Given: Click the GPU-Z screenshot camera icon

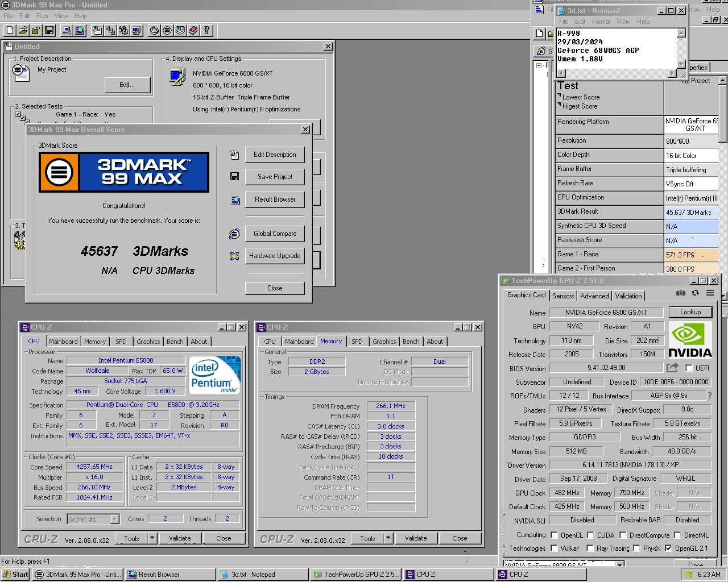Looking at the screenshot, I should click(680, 293).
